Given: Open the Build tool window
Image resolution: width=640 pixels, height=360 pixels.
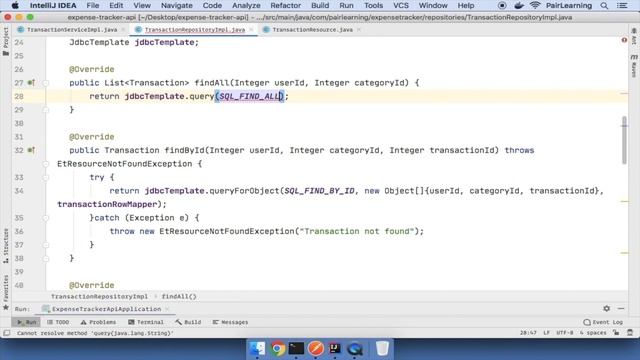Looking at the screenshot, I should (188, 322).
